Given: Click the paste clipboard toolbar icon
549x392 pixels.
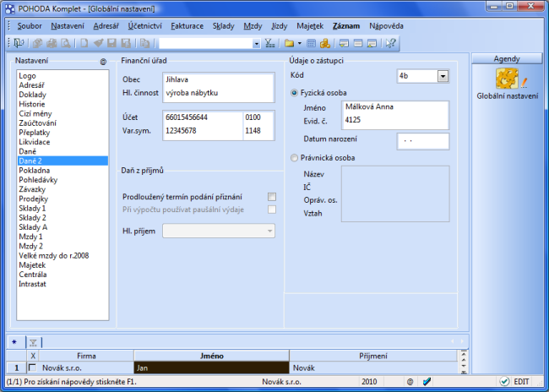Looking at the screenshot, I should pos(144,43).
